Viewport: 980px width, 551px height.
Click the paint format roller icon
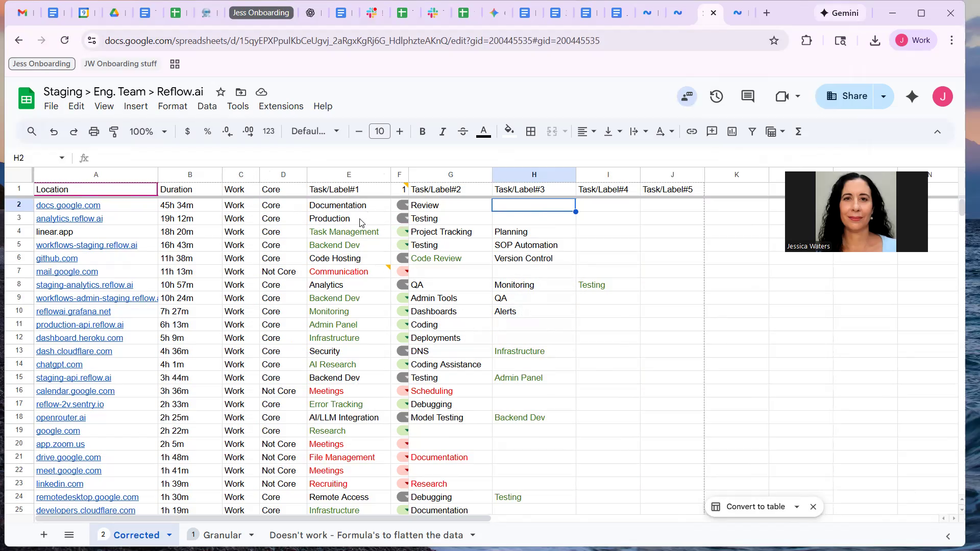point(114,132)
